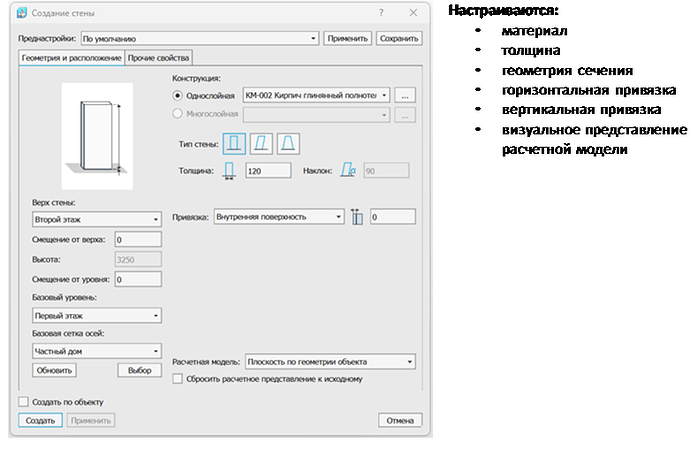Switch to Геометрия и расположение tab
This screenshot has height=457, width=690.
72,58
